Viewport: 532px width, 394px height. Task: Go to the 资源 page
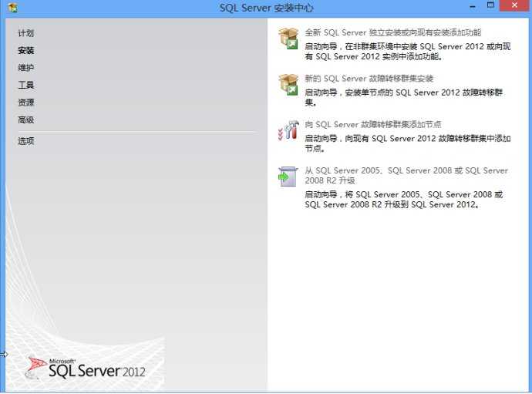(x=25, y=103)
